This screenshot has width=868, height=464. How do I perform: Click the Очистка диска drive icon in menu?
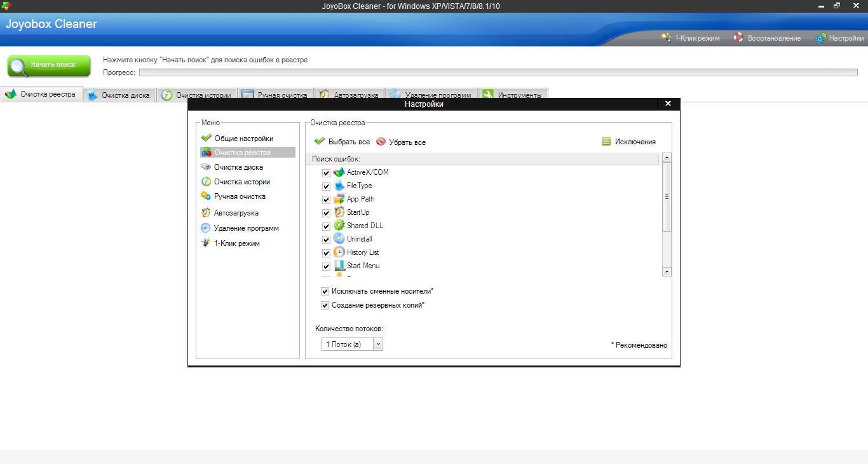(x=206, y=167)
